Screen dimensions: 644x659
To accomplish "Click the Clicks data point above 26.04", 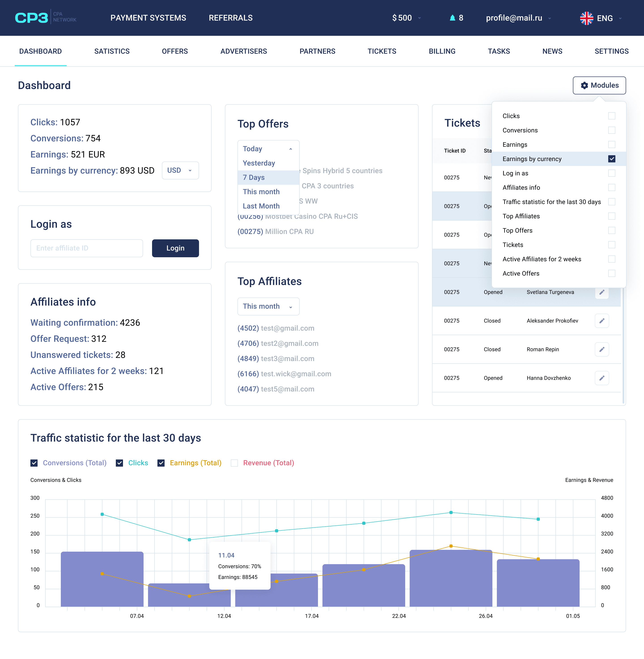I will click(451, 513).
